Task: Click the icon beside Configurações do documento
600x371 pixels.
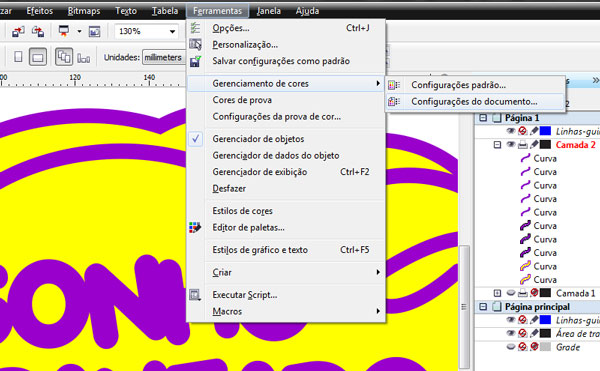Action: pyautogui.click(x=394, y=102)
